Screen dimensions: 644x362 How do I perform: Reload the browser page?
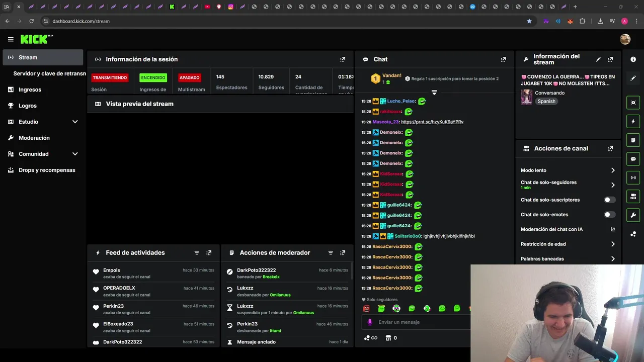click(31, 21)
